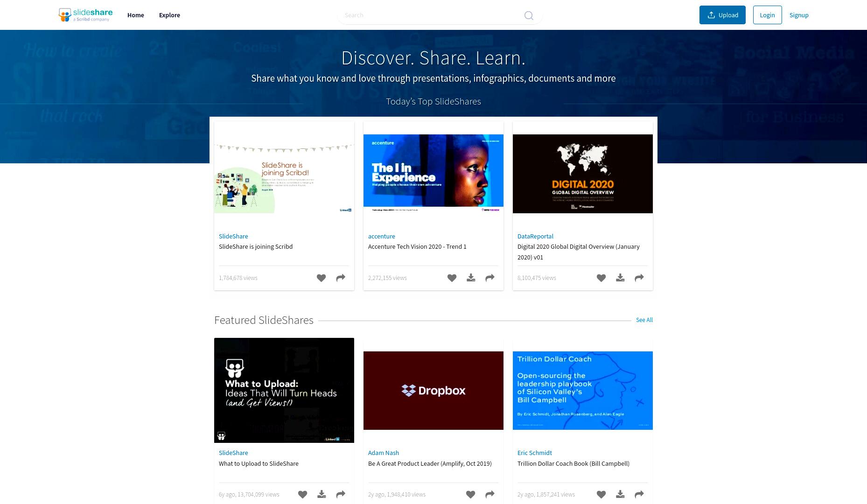Open the Dropbox slide thumbnail
This screenshot has width=867, height=504.
click(433, 390)
